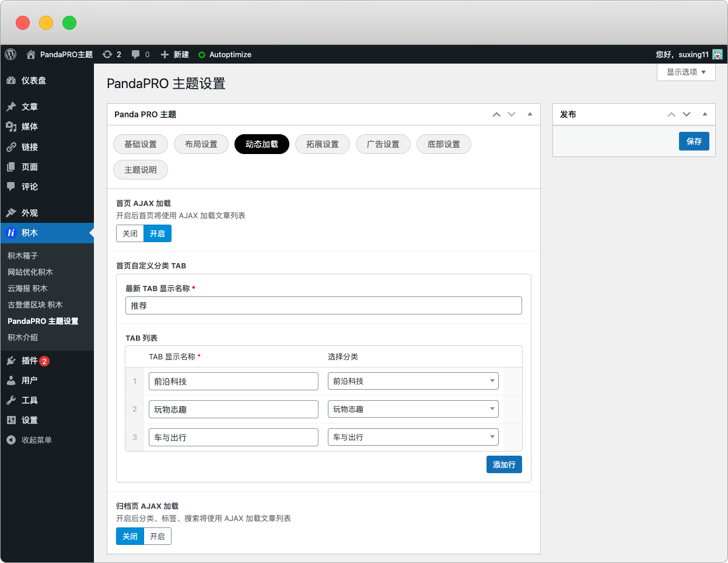Click the suxing11 user avatar
728x563 pixels.
point(717,54)
